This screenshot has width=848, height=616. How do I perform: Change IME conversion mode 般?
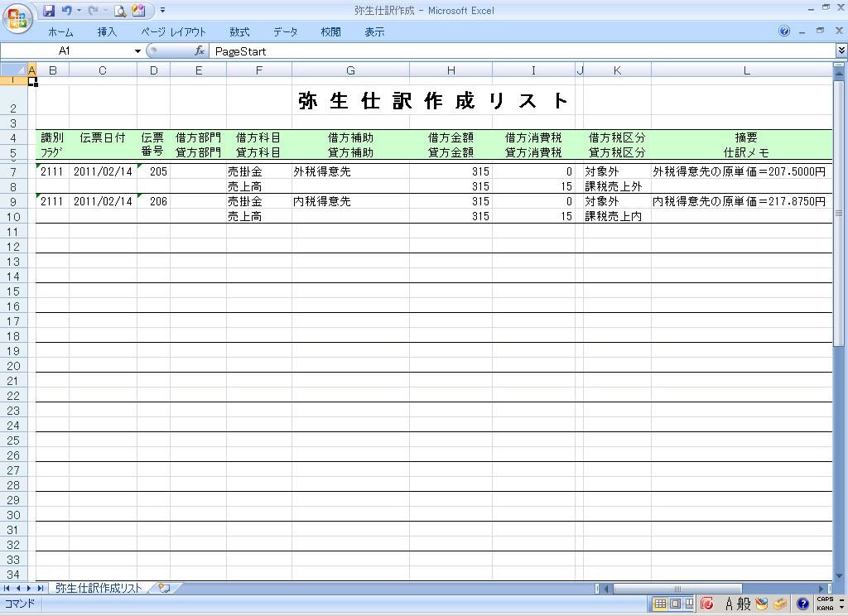(x=744, y=604)
